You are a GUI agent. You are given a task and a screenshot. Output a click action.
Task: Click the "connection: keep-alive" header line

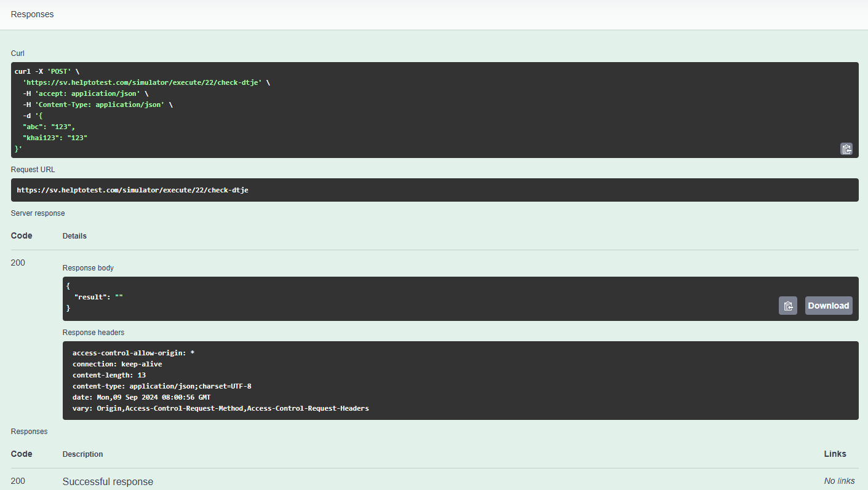coord(117,364)
